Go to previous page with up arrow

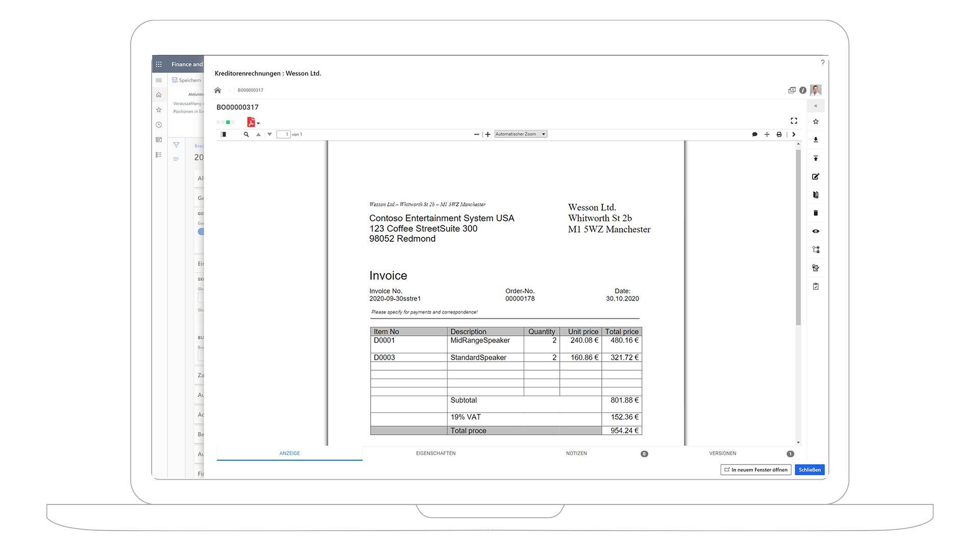coord(258,134)
